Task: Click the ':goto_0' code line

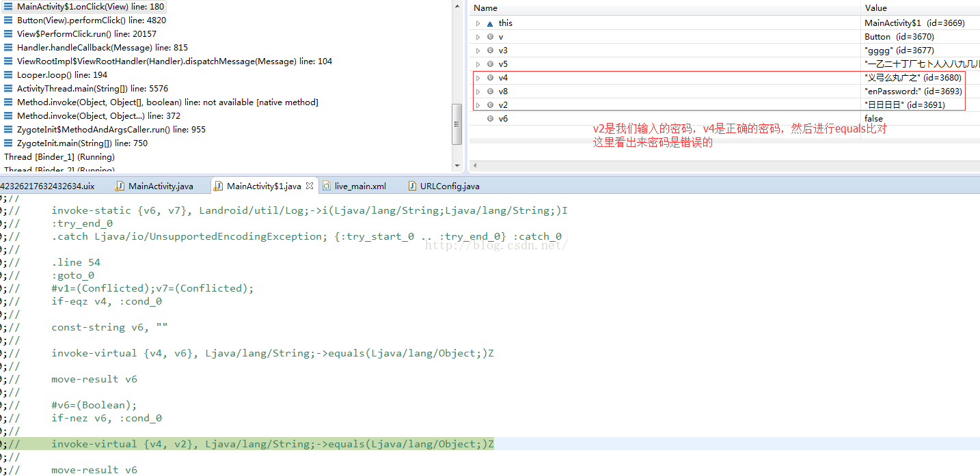Action: pyautogui.click(x=73, y=275)
